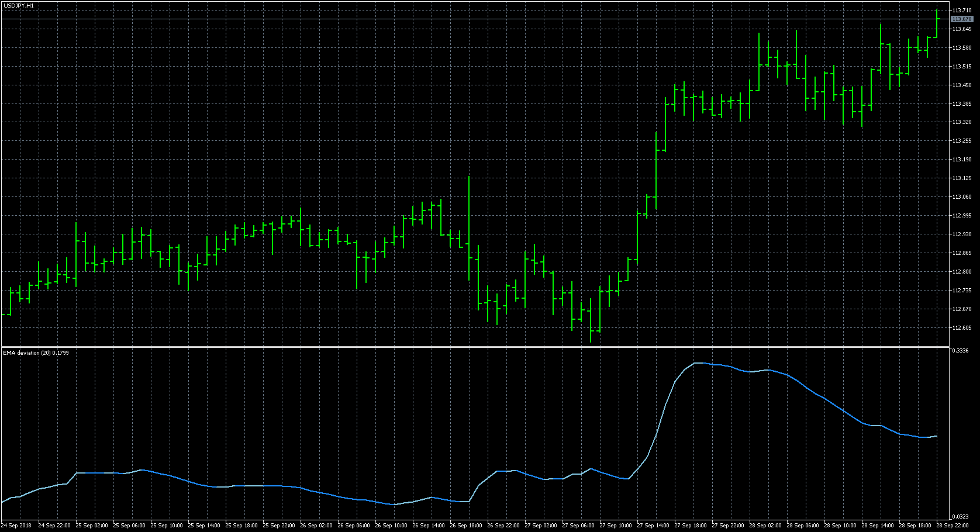Select the 113.320 price axis label

click(x=962, y=122)
